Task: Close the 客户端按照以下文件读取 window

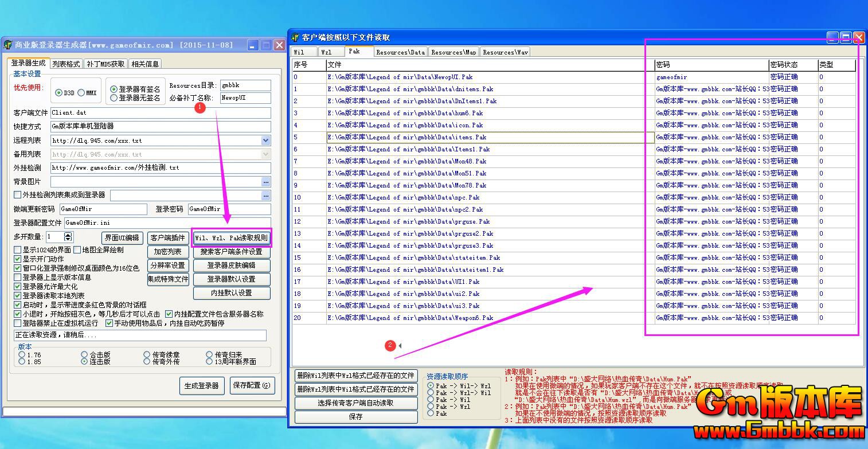Action: [x=858, y=37]
